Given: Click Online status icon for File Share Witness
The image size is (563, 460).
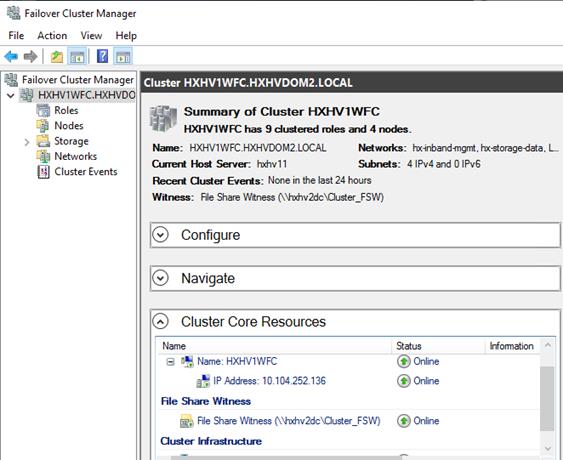Looking at the screenshot, I should (x=404, y=420).
